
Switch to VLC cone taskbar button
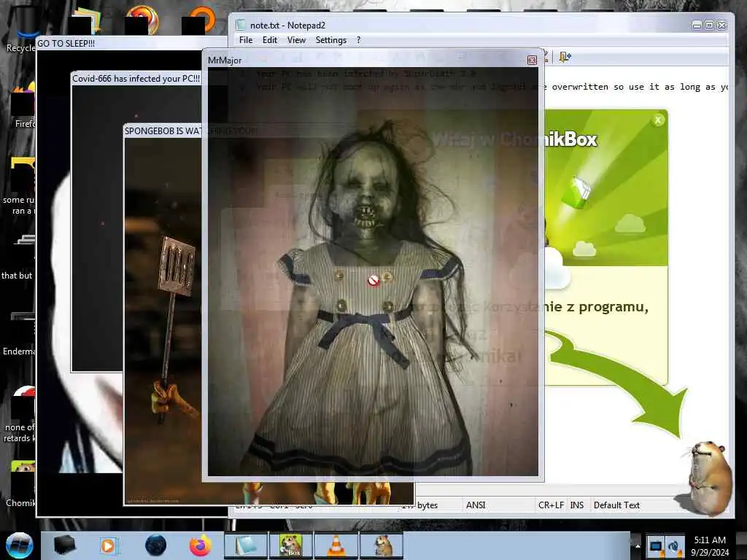coord(336,545)
